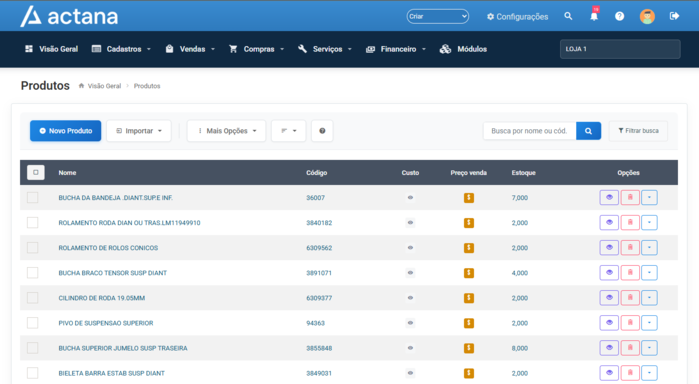The image size is (699, 384).
Task: Open more options arrow for BIELETA BARRA ESTAB
Action: pos(649,373)
